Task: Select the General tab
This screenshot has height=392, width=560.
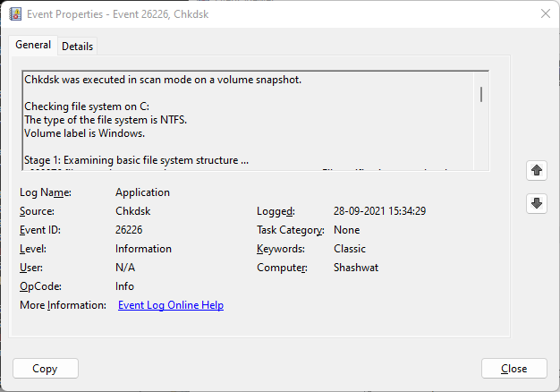Action: (x=33, y=46)
